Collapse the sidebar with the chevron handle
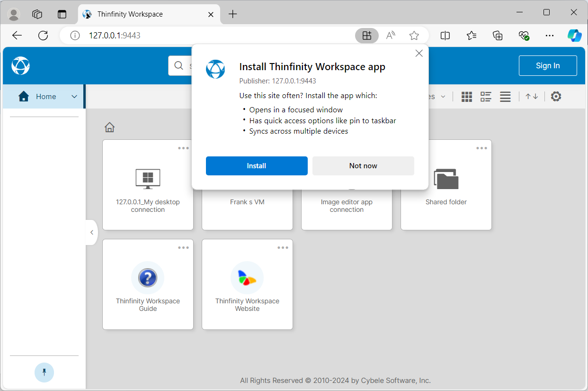Viewport: 588px width, 391px height. tap(91, 232)
